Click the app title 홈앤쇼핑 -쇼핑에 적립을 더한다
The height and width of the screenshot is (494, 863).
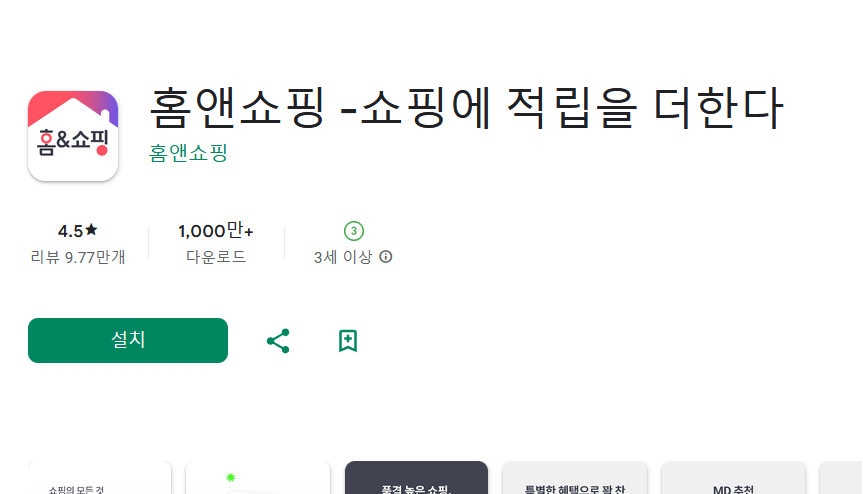466,108
